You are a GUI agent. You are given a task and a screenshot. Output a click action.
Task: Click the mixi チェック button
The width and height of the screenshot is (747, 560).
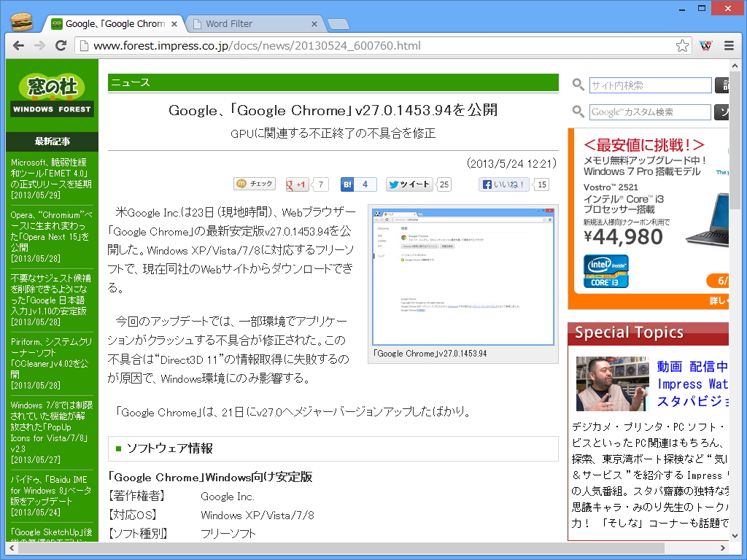tap(255, 184)
